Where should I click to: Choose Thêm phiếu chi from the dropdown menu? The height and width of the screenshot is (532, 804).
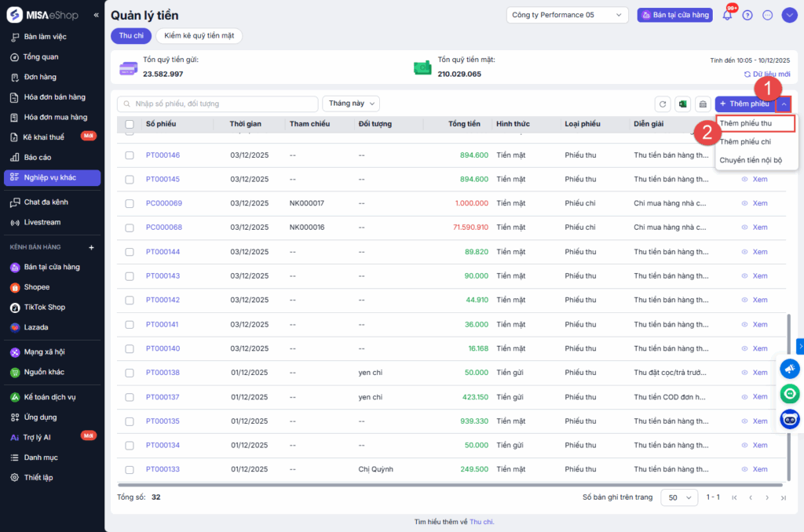[x=745, y=141]
